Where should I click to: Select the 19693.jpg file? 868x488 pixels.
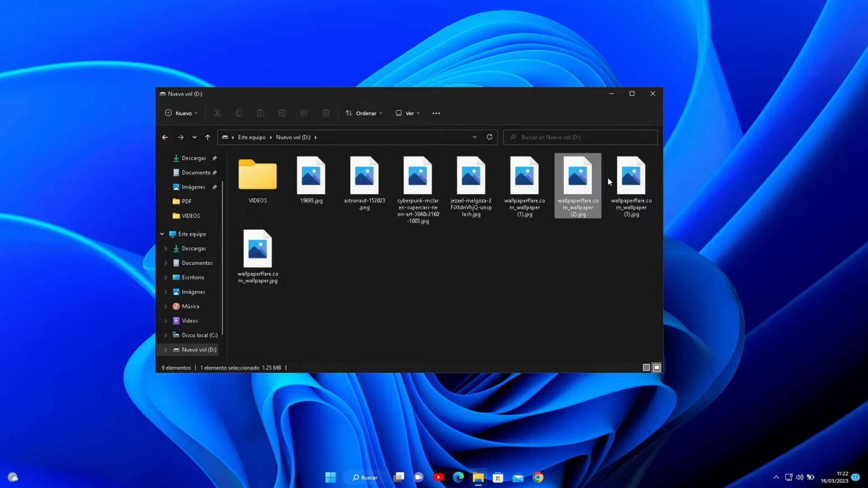(x=311, y=180)
